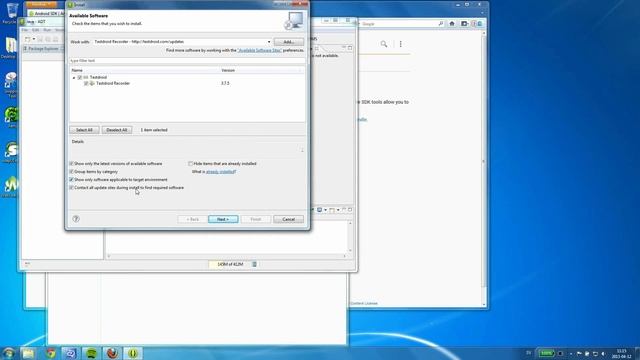Open the Run menu in ADT window
640x360 pixels.
47,30
